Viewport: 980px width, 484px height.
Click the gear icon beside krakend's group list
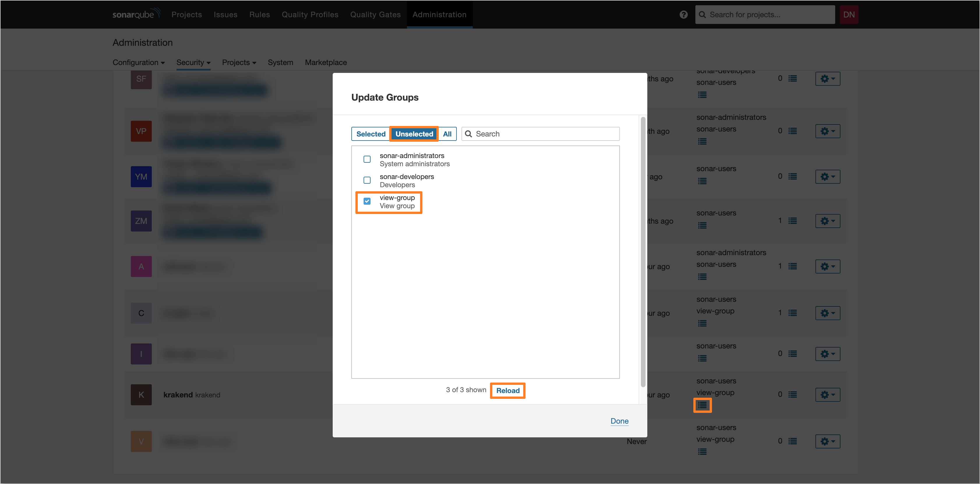click(827, 394)
